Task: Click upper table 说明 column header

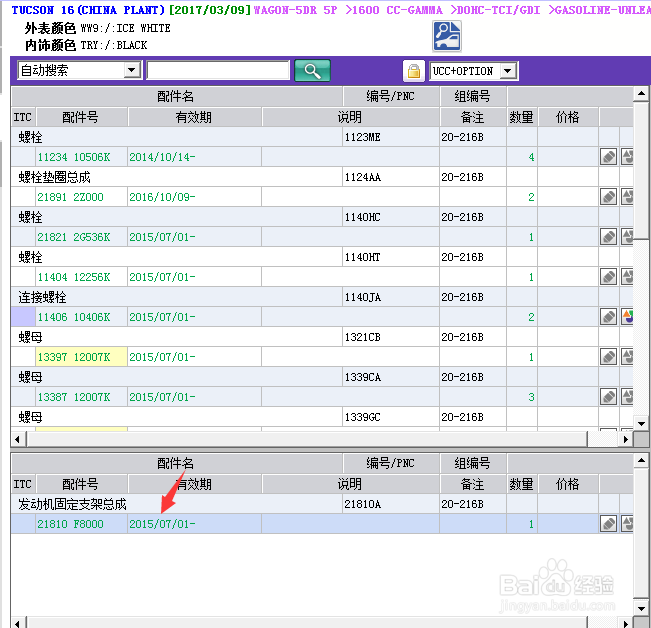Action: click(350, 117)
